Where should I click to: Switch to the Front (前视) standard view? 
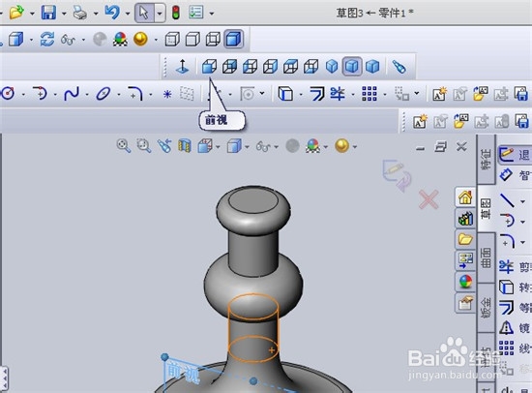(x=209, y=66)
